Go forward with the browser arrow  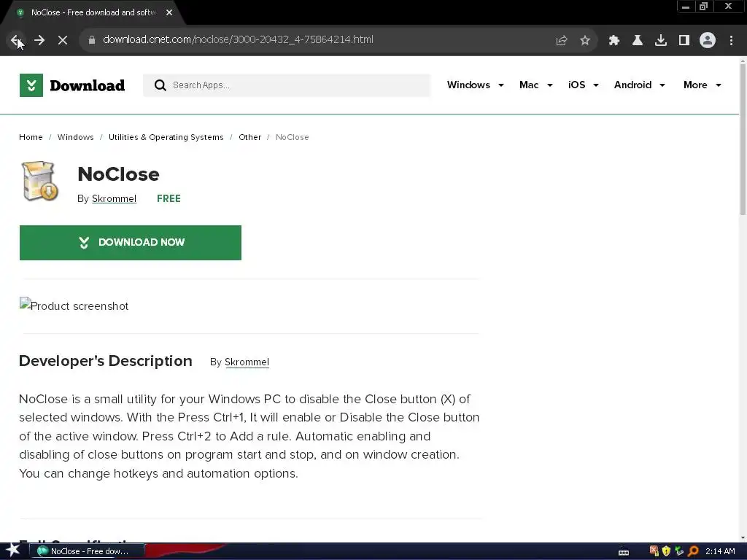(x=39, y=40)
